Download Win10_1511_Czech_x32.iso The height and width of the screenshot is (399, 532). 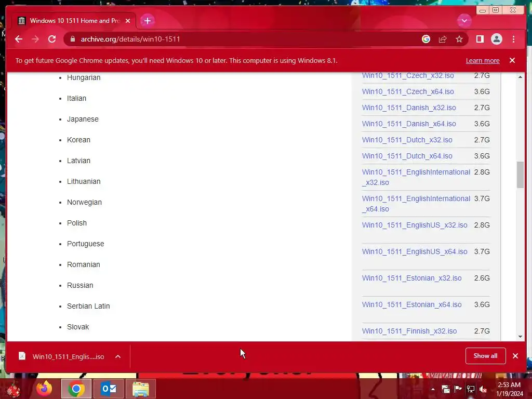coord(407,75)
